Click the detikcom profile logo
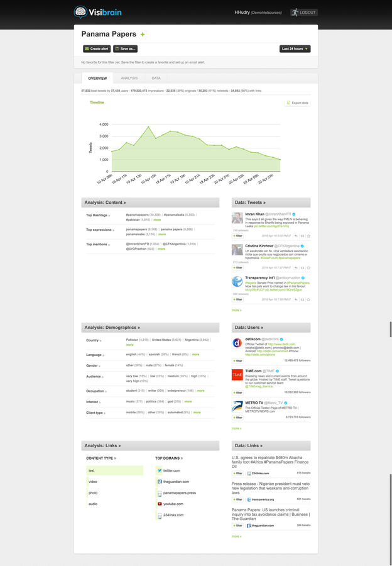The height and width of the screenshot is (566, 392). click(237, 343)
